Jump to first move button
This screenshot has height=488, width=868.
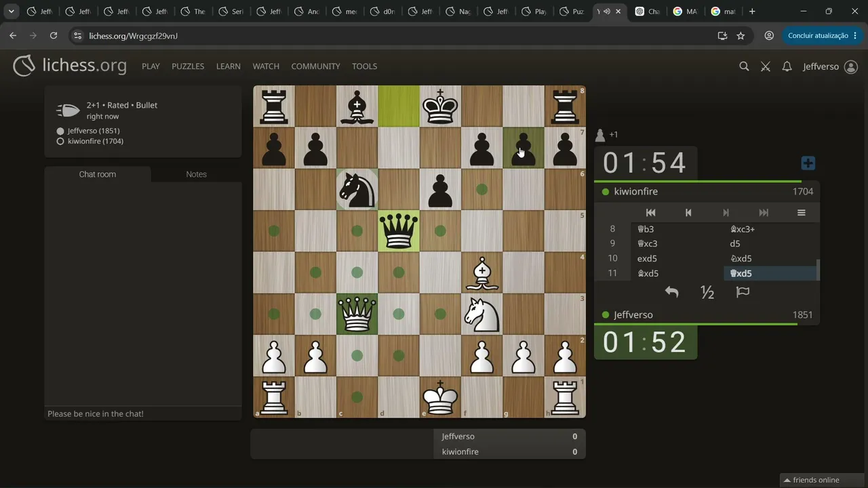coord(650,213)
